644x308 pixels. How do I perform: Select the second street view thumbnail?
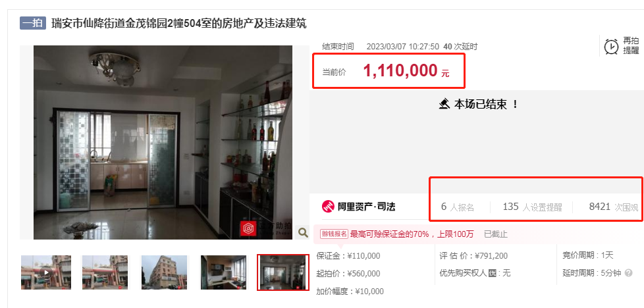coord(105,272)
